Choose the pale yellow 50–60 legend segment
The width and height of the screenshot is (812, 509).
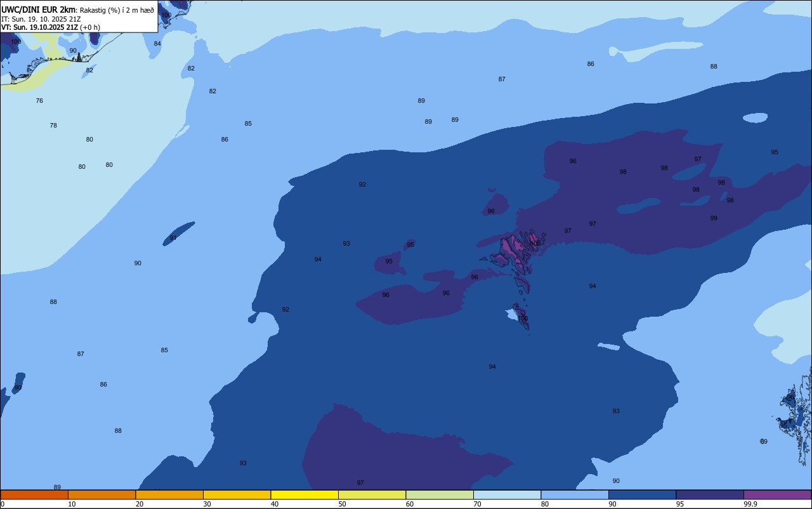coord(372,494)
